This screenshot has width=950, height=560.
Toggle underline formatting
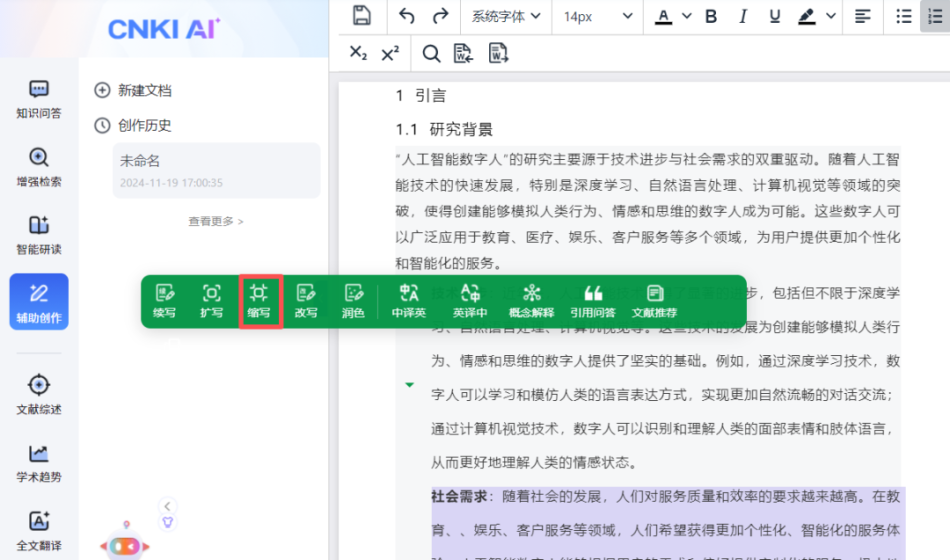pyautogui.click(x=775, y=17)
